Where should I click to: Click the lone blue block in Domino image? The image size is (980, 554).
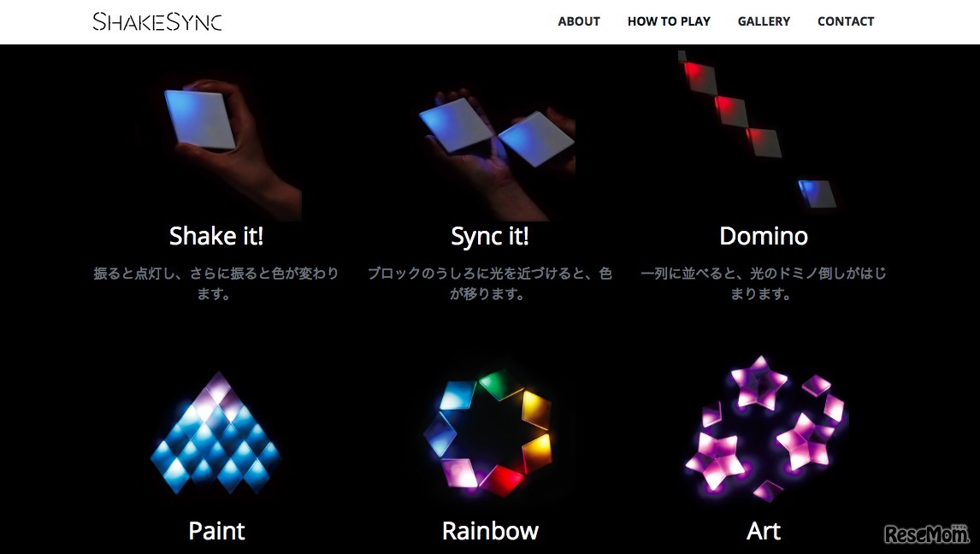(818, 193)
